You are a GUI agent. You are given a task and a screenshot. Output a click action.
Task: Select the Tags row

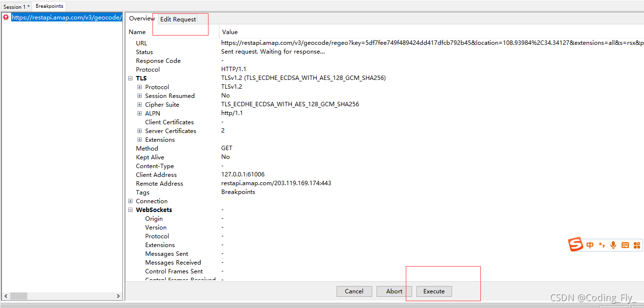point(385,192)
